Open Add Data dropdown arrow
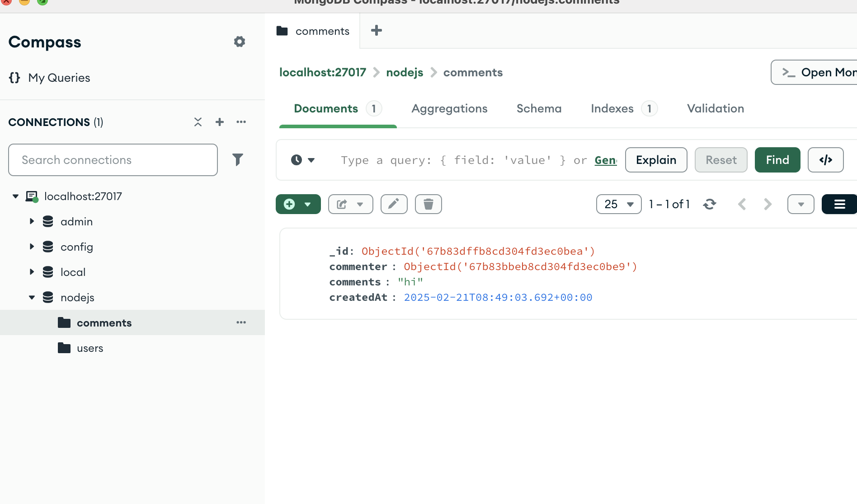Screen dimensions: 857x504 [308, 204]
